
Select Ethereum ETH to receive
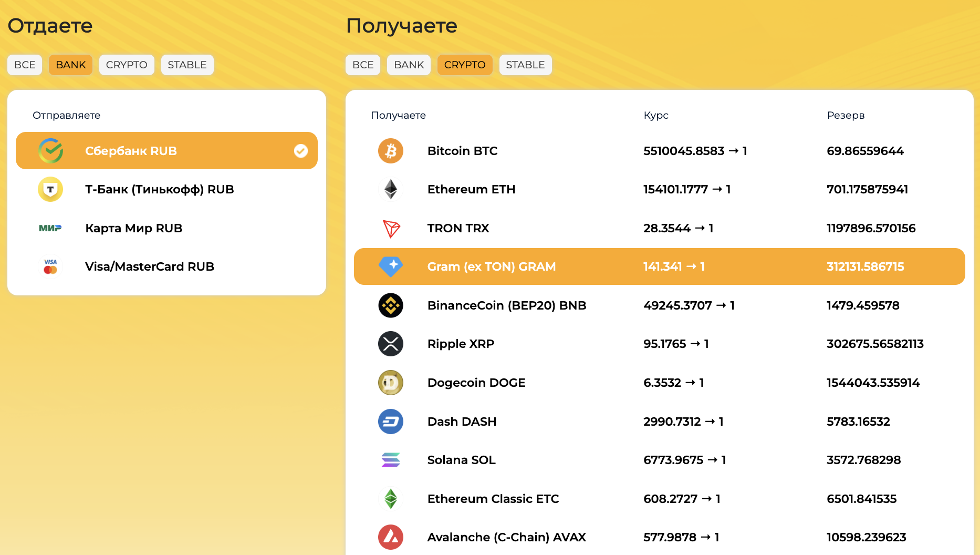[x=660, y=189]
